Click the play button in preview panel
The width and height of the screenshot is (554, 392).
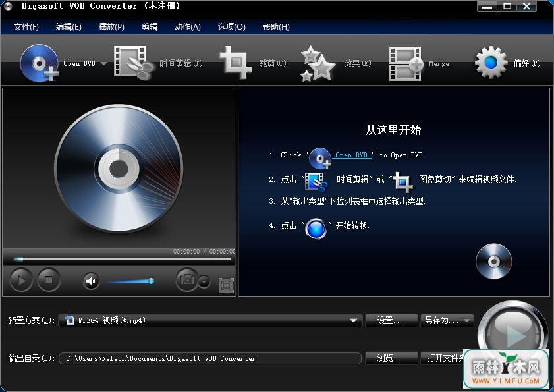(x=21, y=280)
